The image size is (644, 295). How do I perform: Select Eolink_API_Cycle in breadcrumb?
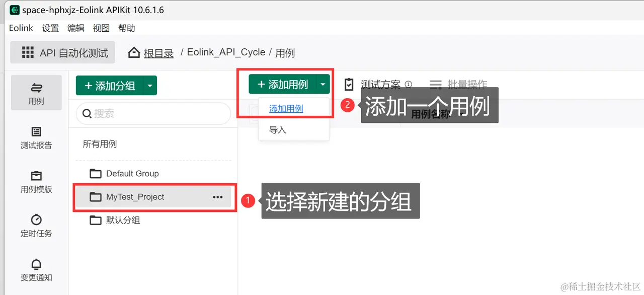[226, 52]
